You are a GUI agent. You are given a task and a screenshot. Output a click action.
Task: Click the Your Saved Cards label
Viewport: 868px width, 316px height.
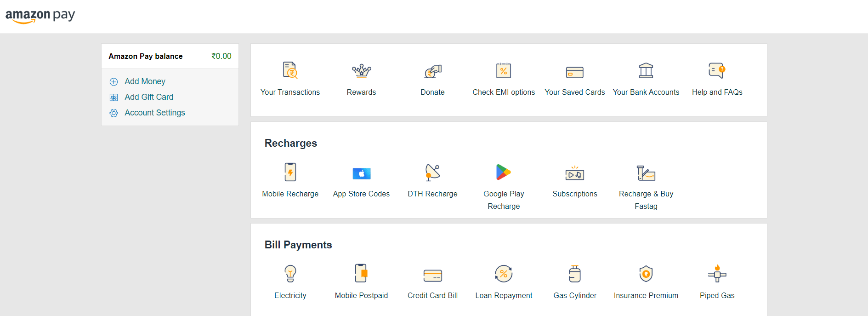(x=575, y=92)
